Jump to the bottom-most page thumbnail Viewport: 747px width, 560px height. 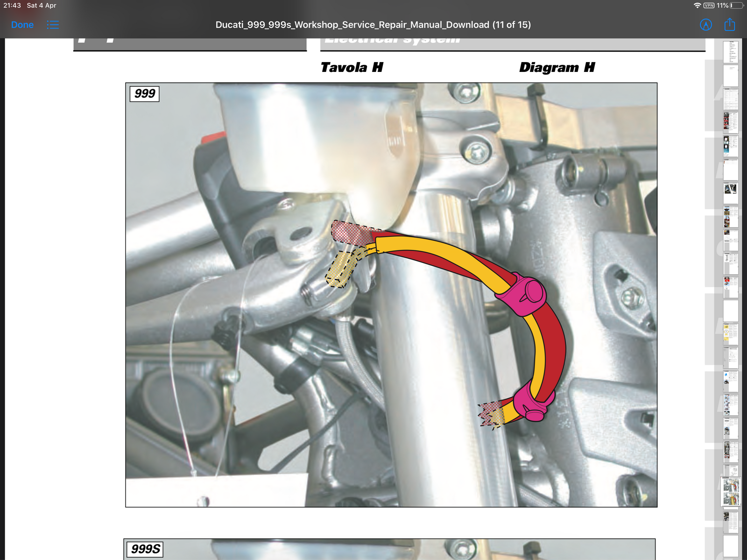point(731,546)
